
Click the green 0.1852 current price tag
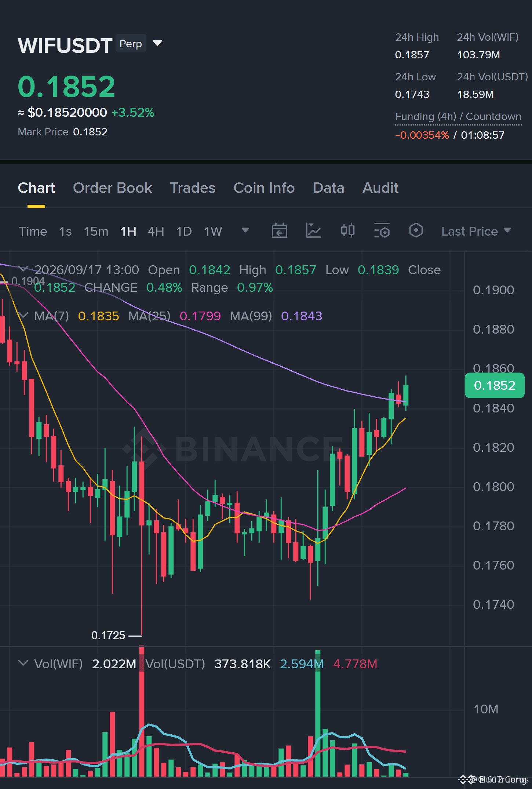494,385
